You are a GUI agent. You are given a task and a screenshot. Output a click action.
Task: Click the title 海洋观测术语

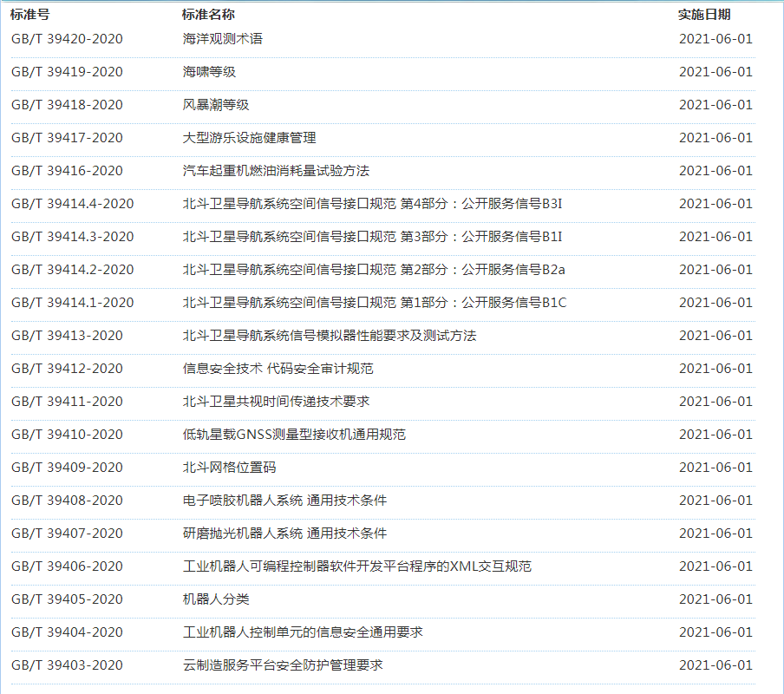click(x=223, y=39)
